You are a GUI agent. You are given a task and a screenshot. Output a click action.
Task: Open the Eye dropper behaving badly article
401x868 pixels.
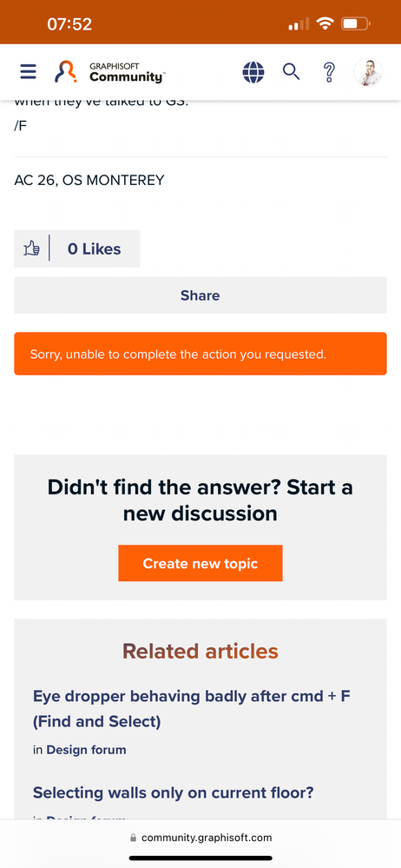pos(191,709)
